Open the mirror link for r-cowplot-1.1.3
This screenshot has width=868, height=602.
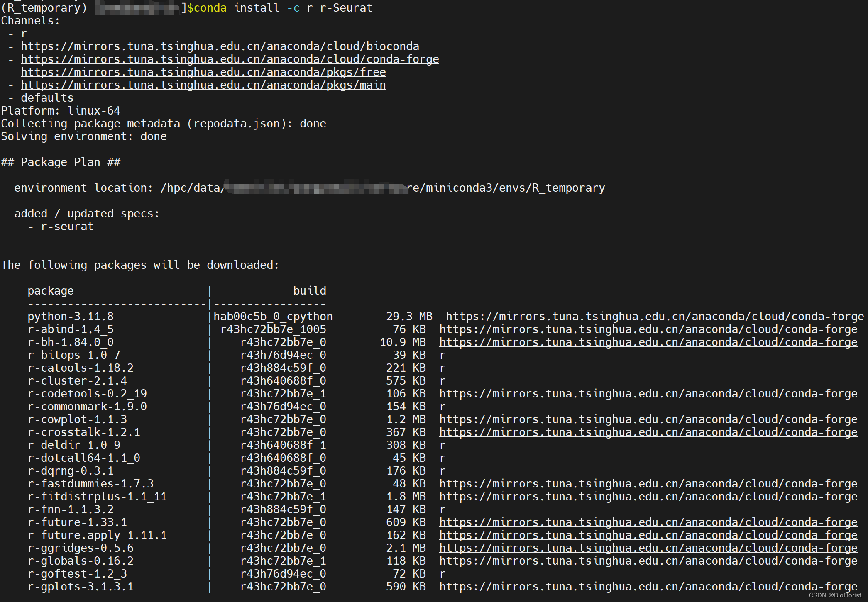click(x=648, y=419)
